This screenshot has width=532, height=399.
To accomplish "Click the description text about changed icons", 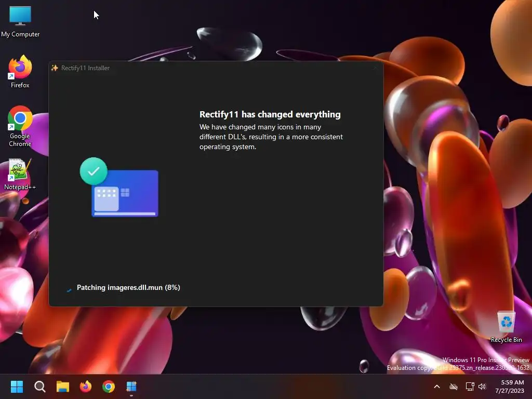I will pyautogui.click(x=271, y=137).
